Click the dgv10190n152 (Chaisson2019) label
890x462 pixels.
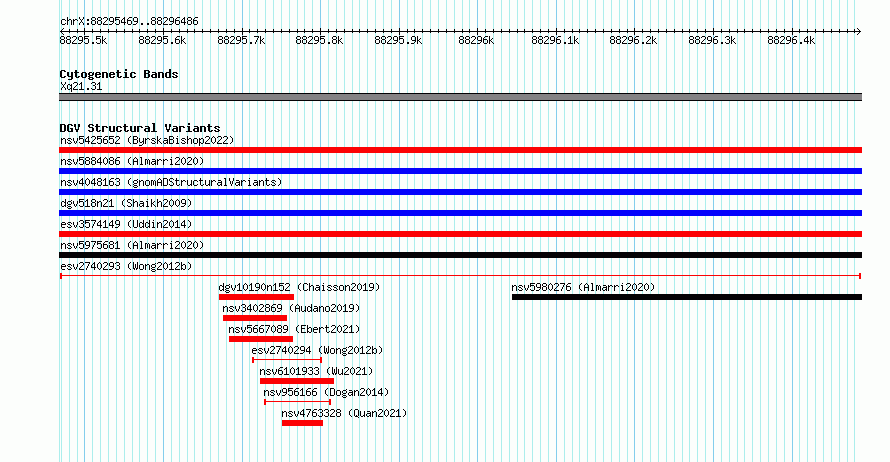point(299,287)
